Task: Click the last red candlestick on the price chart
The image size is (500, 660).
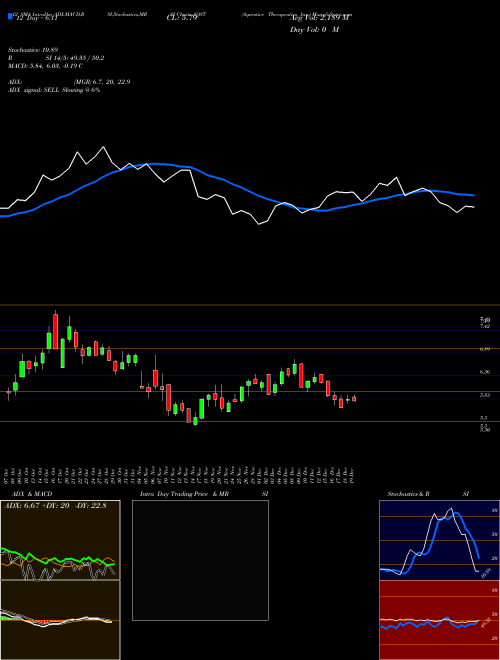Action: pyautogui.click(x=354, y=398)
